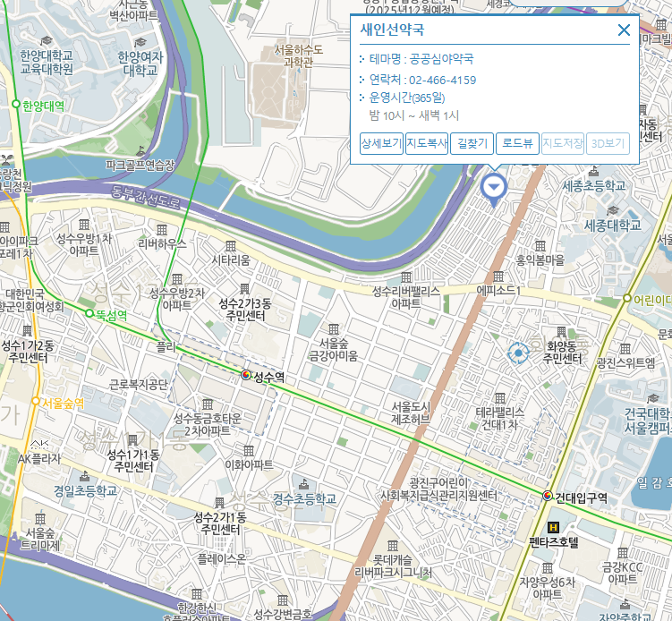The height and width of the screenshot is (621, 672).
Task: Click 서울도시 제조허브 label
Action: pos(411,413)
